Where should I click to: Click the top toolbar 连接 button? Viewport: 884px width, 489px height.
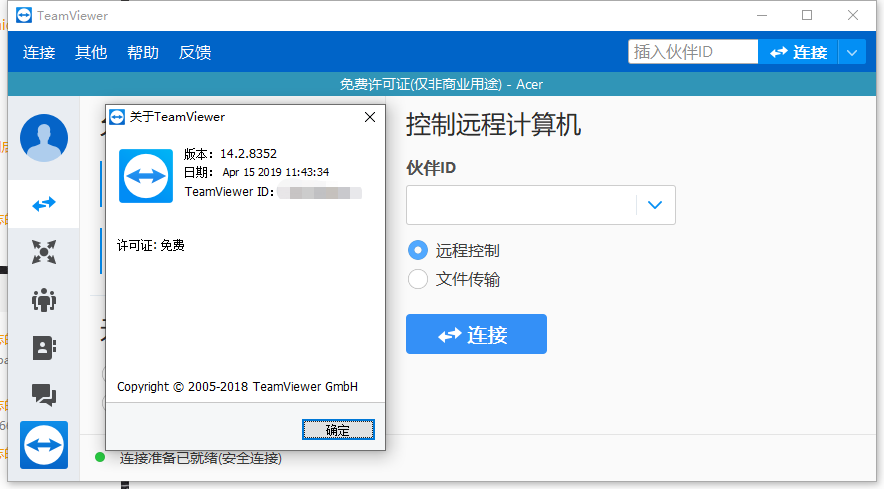[x=798, y=52]
